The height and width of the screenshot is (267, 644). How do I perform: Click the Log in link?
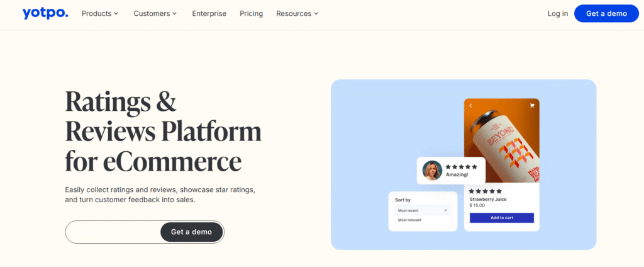point(557,13)
